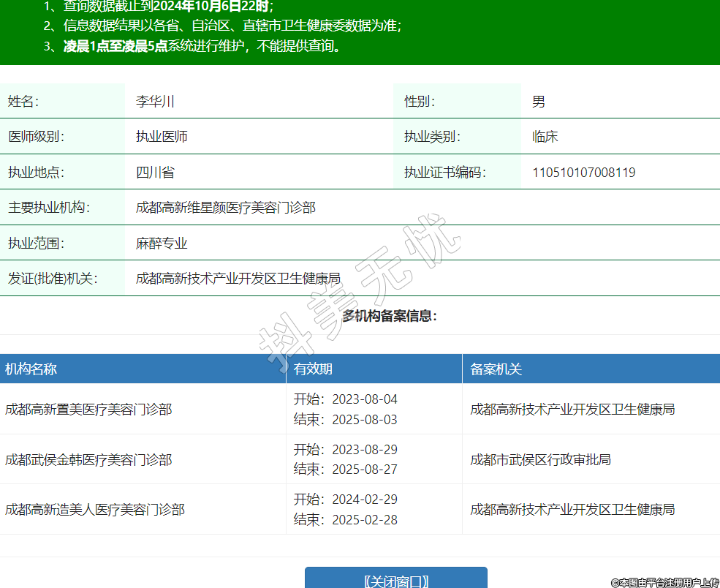Click the name value 李华川

coord(155,102)
